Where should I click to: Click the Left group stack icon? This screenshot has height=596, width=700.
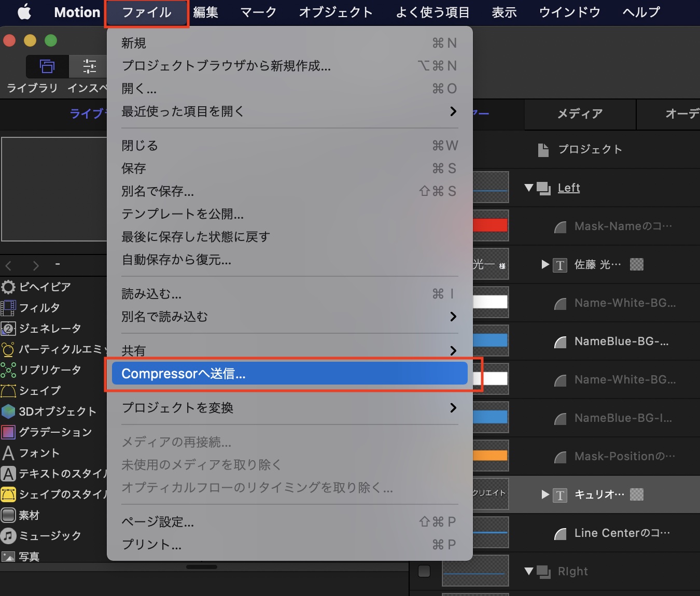[543, 188]
